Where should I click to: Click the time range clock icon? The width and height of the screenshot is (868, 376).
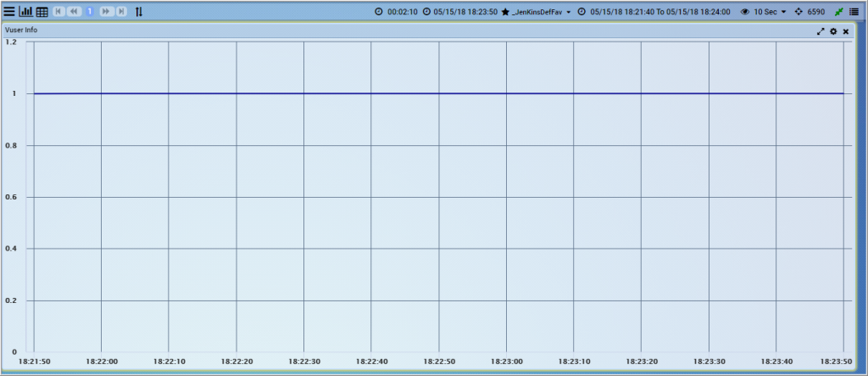(x=581, y=12)
